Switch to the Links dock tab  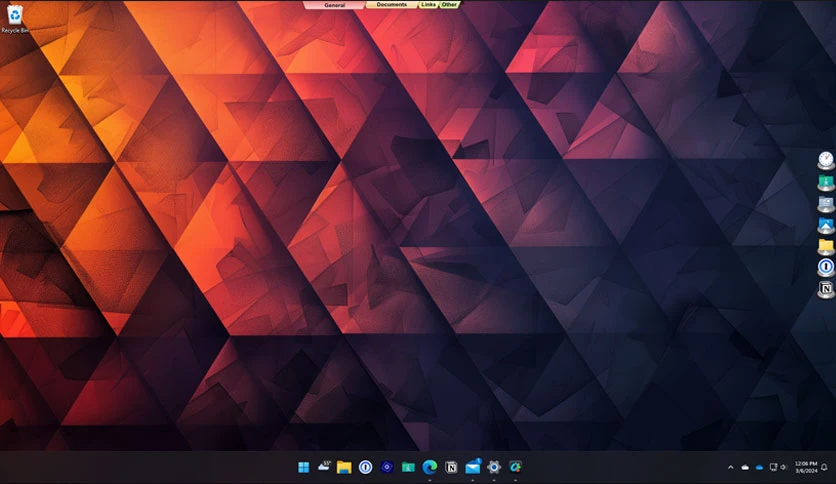[428, 5]
